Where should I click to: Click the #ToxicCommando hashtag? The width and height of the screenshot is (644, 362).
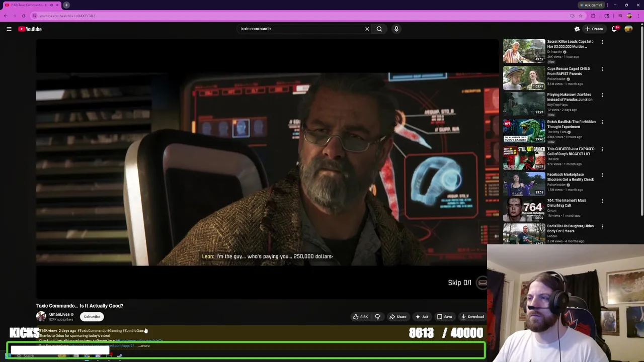pyautogui.click(x=91, y=331)
